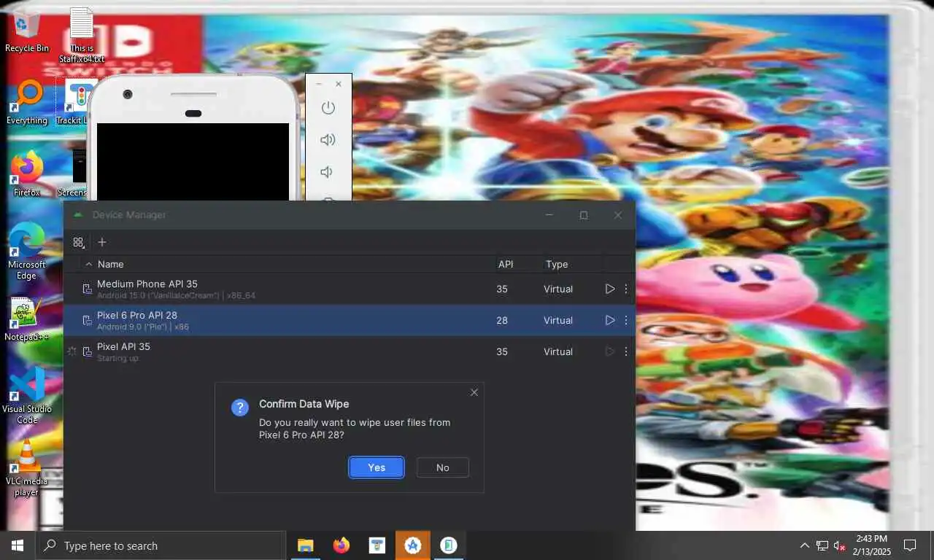Click device icon of Medium Phone API 35
The image size is (934, 560).
88,289
